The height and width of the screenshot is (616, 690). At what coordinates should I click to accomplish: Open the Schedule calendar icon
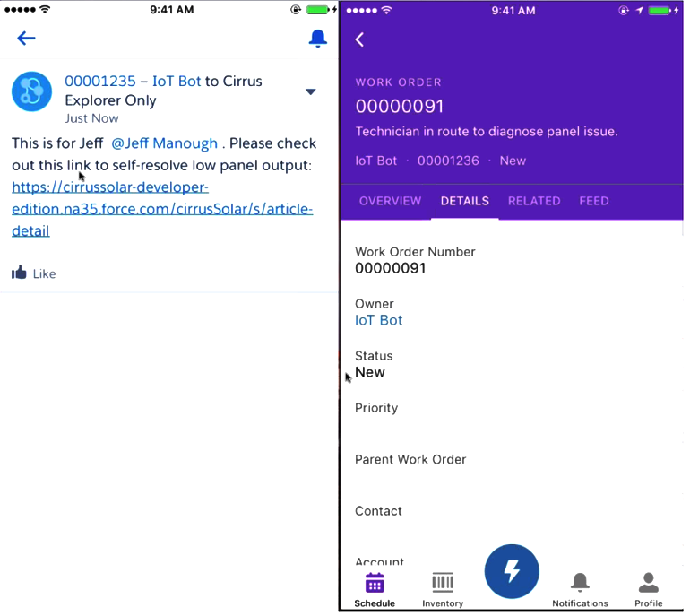(375, 583)
